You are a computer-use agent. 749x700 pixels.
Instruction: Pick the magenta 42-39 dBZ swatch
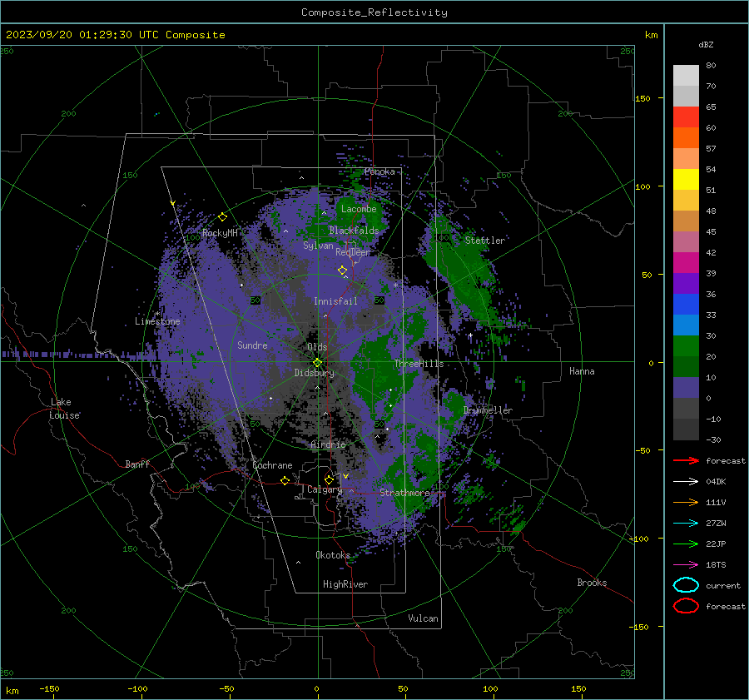tap(686, 263)
